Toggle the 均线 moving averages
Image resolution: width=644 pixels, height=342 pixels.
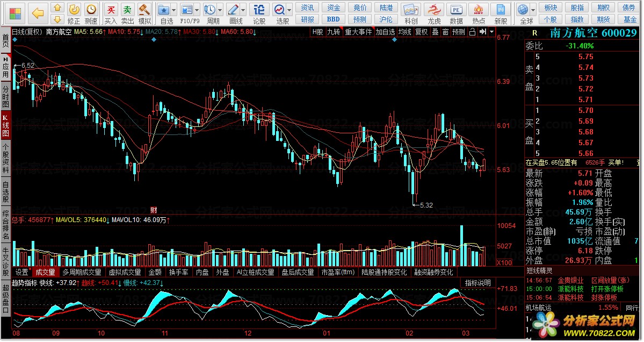404,32
